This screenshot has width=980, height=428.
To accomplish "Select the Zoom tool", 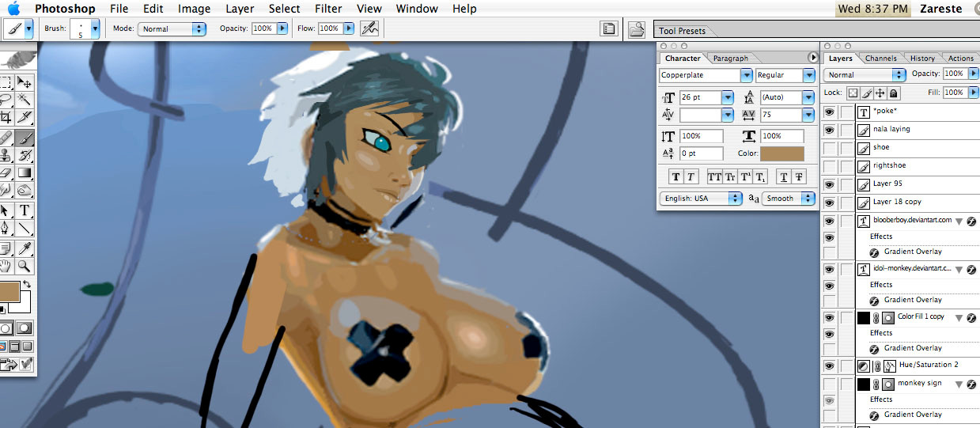I will coord(25,267).
